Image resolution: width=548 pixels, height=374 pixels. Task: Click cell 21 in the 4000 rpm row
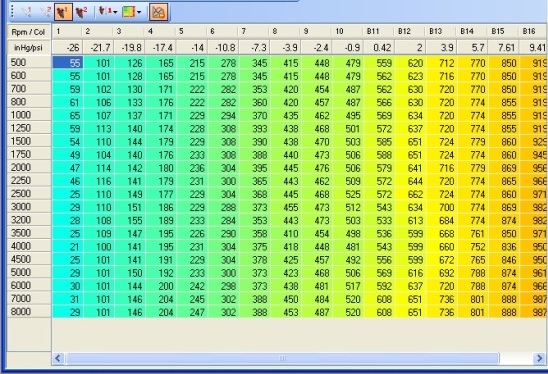[68, 246]
